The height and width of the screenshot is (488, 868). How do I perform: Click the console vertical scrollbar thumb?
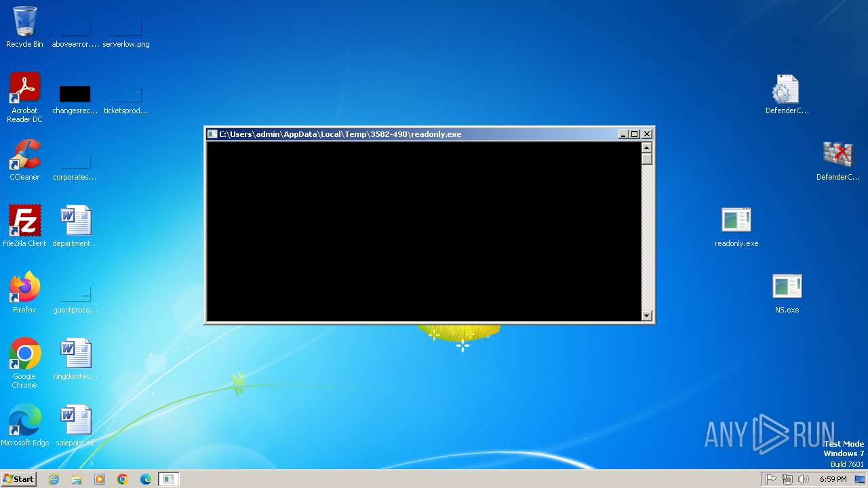pos(646,159)
